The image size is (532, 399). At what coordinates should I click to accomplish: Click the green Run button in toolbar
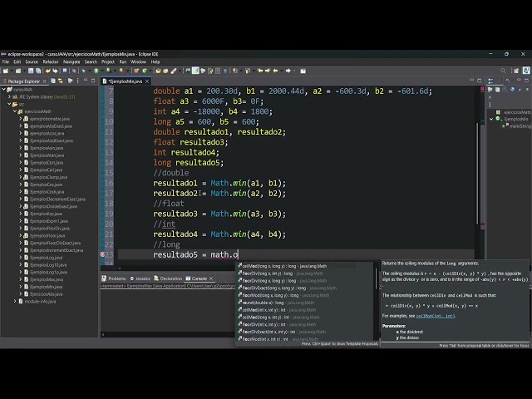[96, 71]
